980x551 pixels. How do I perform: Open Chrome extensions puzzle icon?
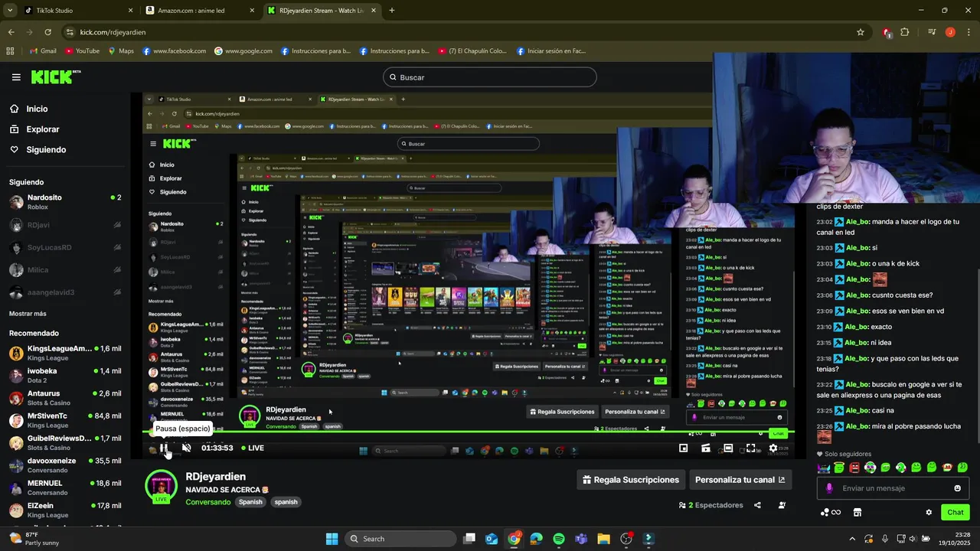(904, 32)
